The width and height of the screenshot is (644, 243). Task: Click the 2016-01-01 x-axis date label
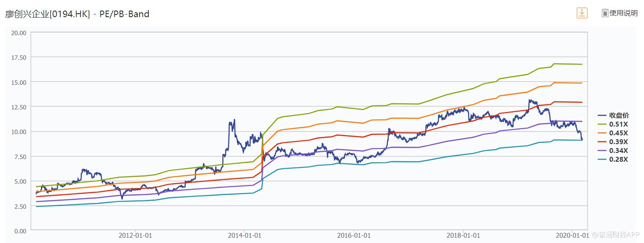[353, 236]
